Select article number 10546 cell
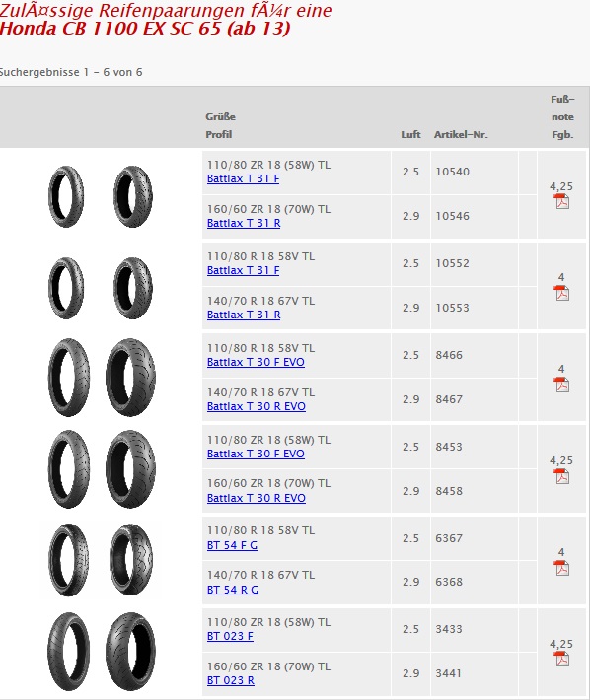The height and width of the screenshot is (700, 590). (474, 217)
